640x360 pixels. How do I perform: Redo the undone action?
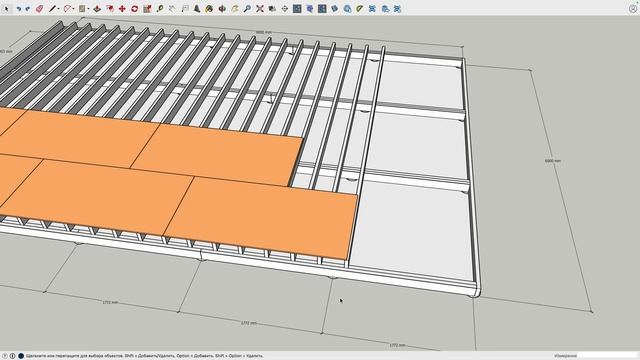27,9
